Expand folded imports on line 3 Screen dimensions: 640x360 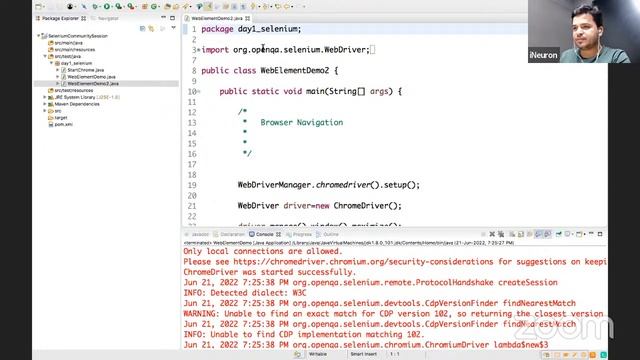pyautogui.click(x=199, y=50)
